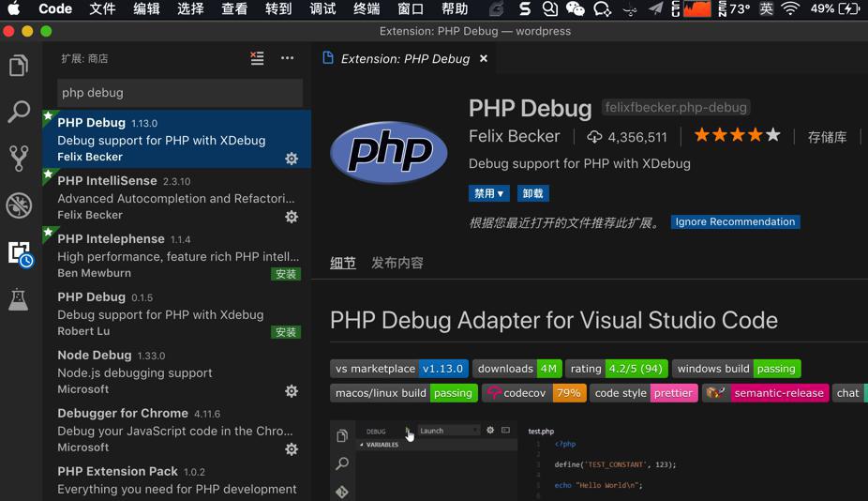Open the 帮助 (Help) menu

pyautogui.click(x=455, y=8)
